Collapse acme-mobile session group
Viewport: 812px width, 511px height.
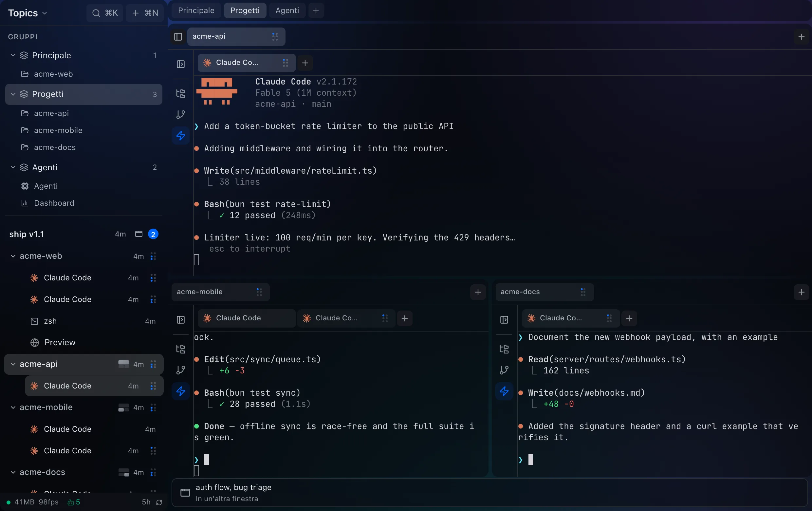pyautogui.click(x=13, y=407)
